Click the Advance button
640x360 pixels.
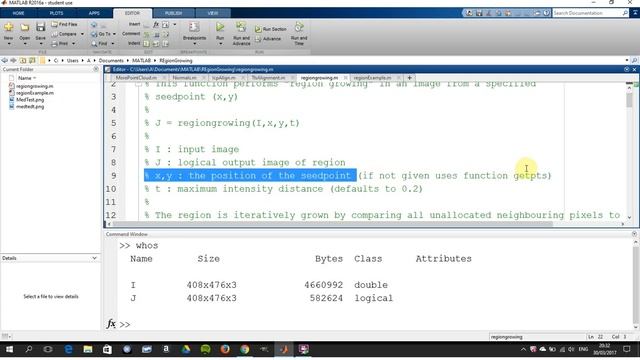[268, 39]
